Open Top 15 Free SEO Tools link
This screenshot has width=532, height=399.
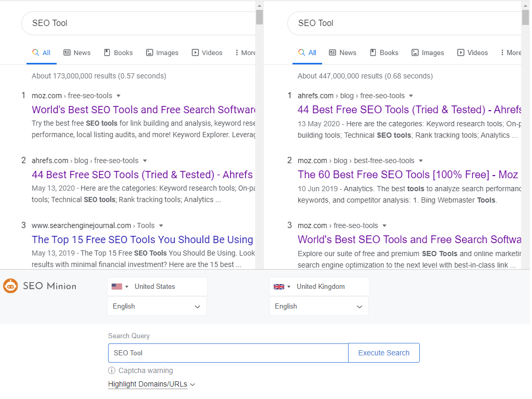point(142,240)
